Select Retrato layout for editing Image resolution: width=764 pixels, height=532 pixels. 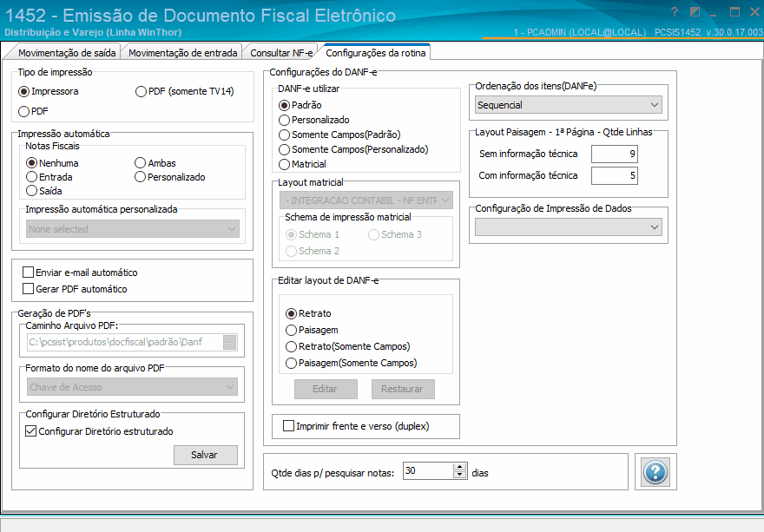(x=308, y=313)
